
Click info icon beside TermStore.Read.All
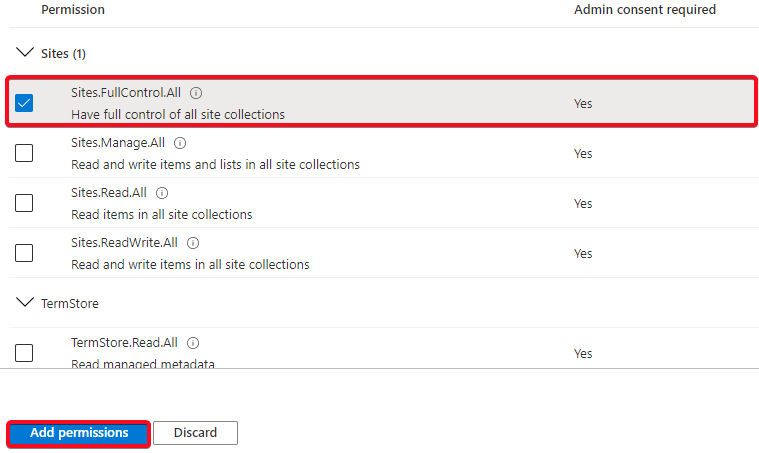click(193, 343)
